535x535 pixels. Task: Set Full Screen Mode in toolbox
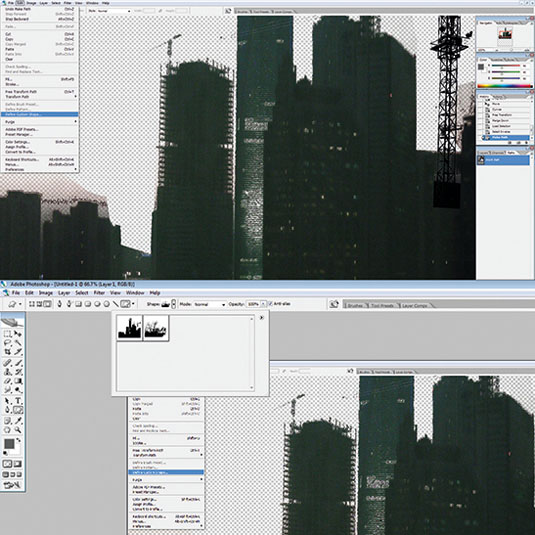pyautogui.click(x=19, y=474)
